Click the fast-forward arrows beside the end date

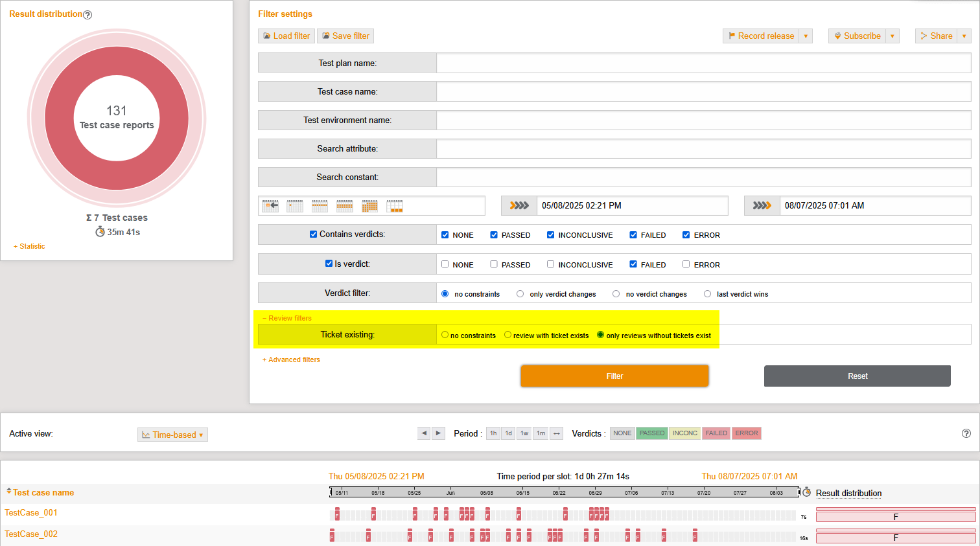click(762, 205)
